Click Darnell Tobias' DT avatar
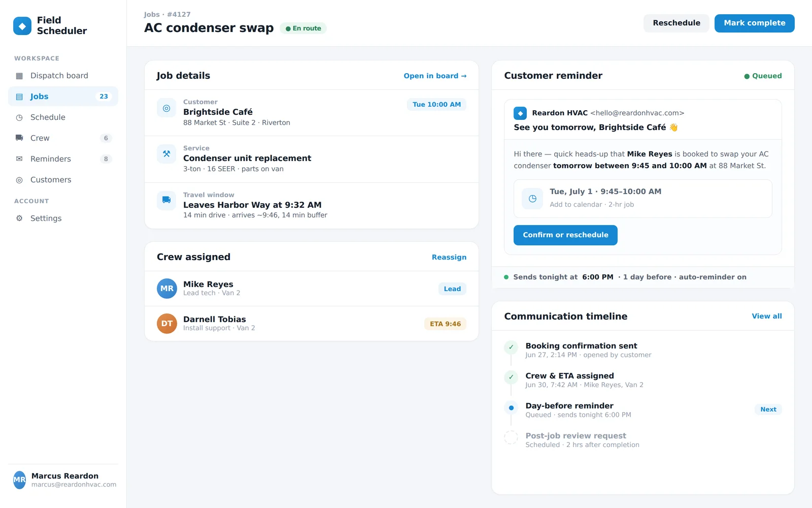 tap(167, 324)
